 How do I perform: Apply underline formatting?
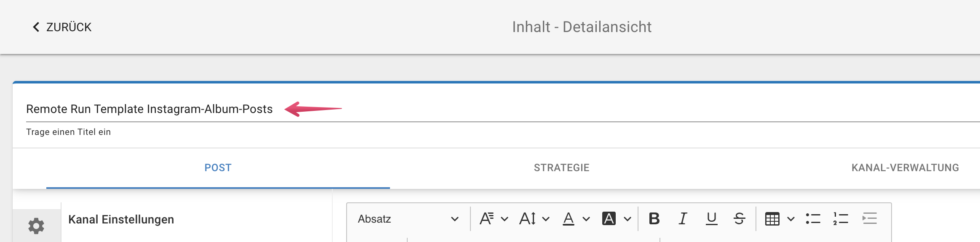point(711,219)
